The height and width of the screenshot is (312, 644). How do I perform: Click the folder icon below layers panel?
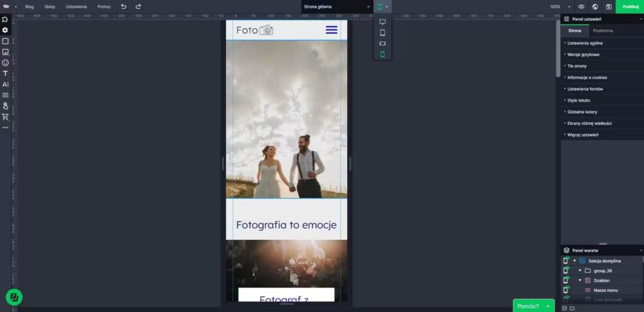[572, 308]
